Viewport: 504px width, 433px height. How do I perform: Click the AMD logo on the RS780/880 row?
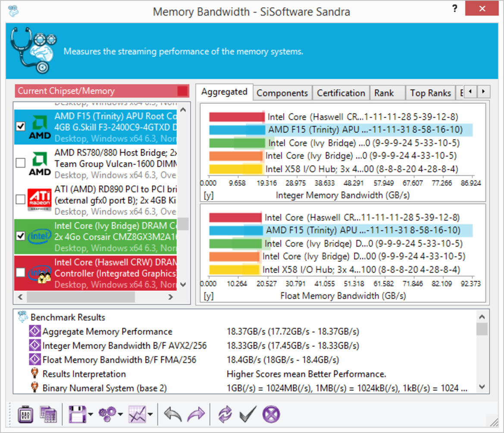[x=40, y=164]
